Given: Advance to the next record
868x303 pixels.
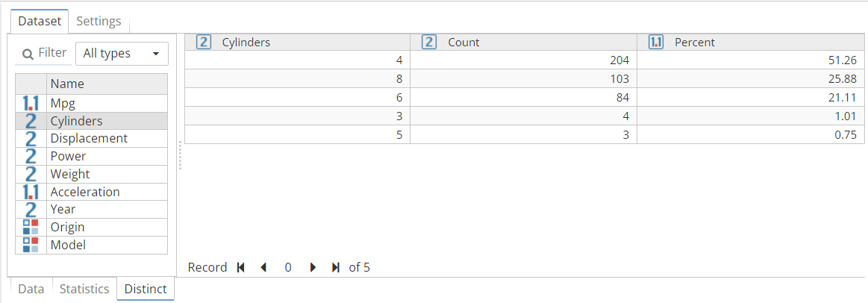Looking at the screenshot, I should coord(313,267).
